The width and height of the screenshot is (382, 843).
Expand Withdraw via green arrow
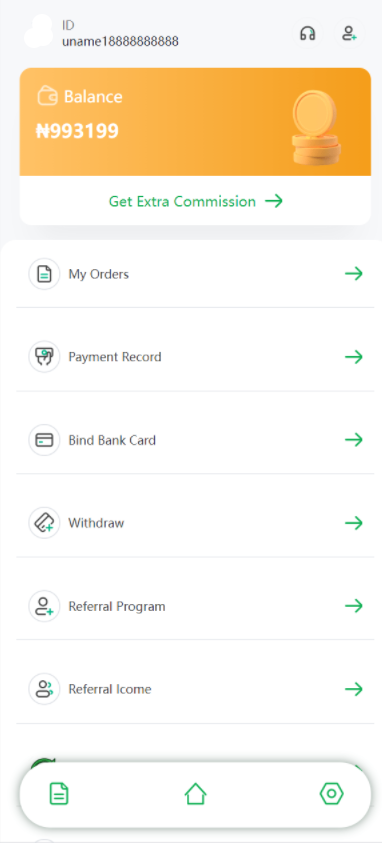354,523
